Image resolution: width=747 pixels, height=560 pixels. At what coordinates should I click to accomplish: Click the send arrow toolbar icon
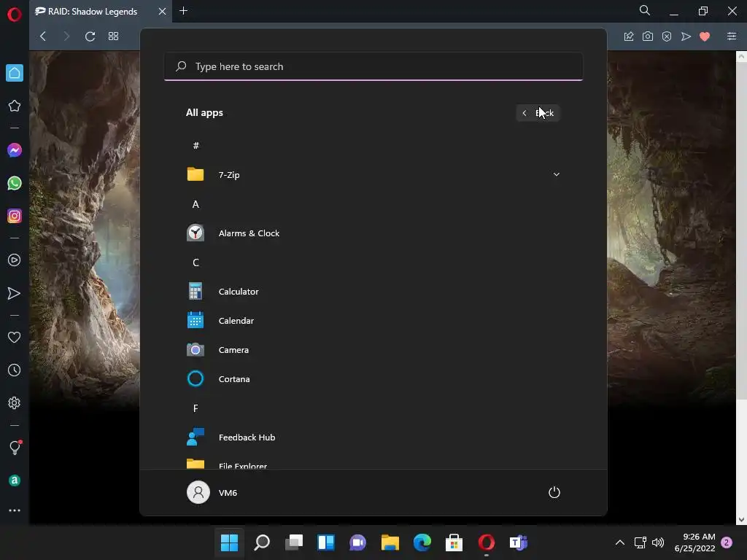[x=686, y=36]
